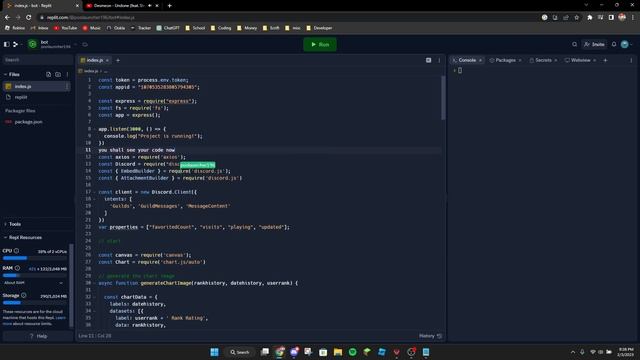Image resolution: width=640 pixels, height=360 pixels.
Task: Open the History button in editor footer
Action: pos(431,336)
